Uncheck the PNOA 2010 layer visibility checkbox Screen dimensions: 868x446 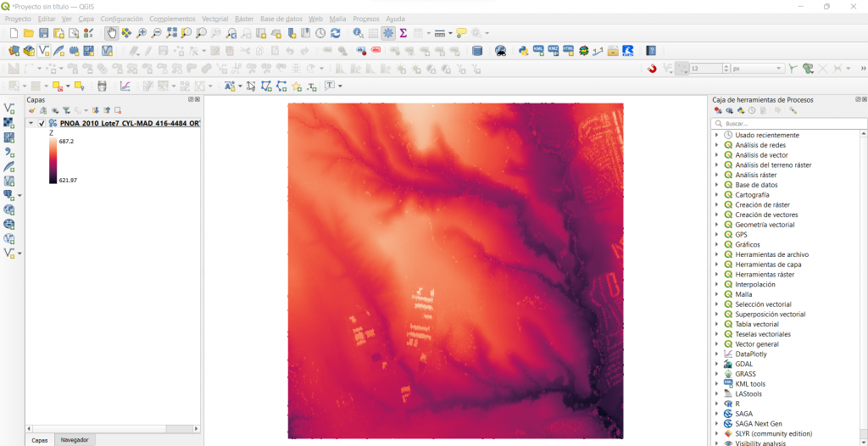42,123
